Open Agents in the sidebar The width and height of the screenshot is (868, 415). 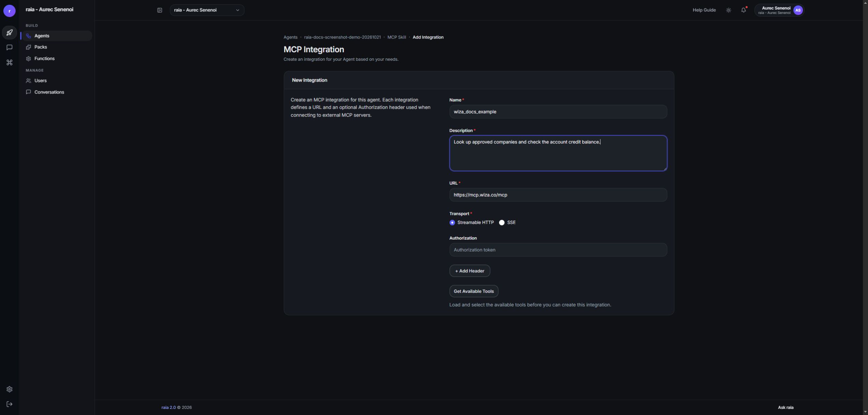pos(56,36)
